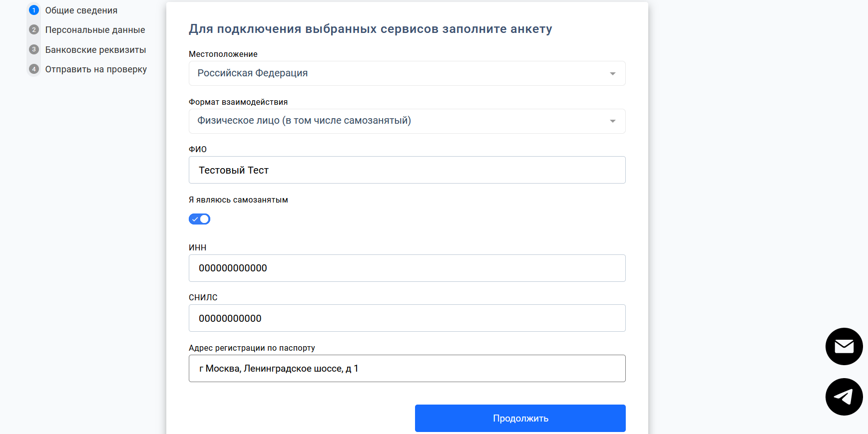The image size is (868, 434).
Task: Open the Банковские реквизиты section
Action: pyautogui.click(x=95, y=49)
